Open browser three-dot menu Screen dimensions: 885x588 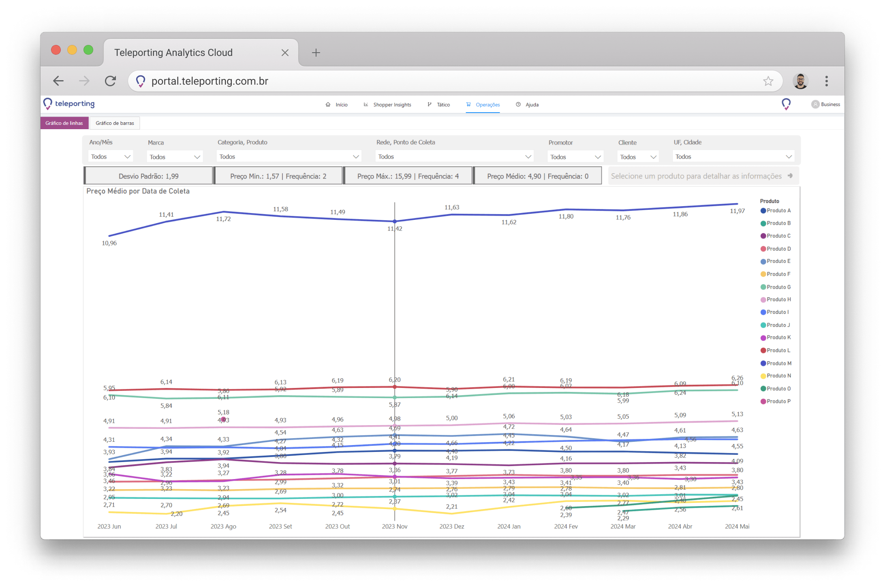click(x=826, y=81)
